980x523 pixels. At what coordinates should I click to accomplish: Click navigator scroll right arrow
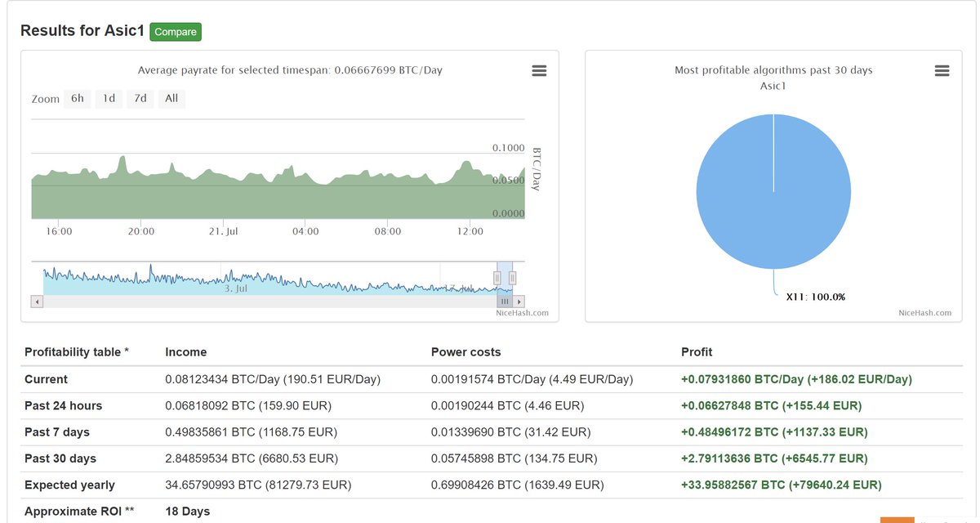click(519, 302)
